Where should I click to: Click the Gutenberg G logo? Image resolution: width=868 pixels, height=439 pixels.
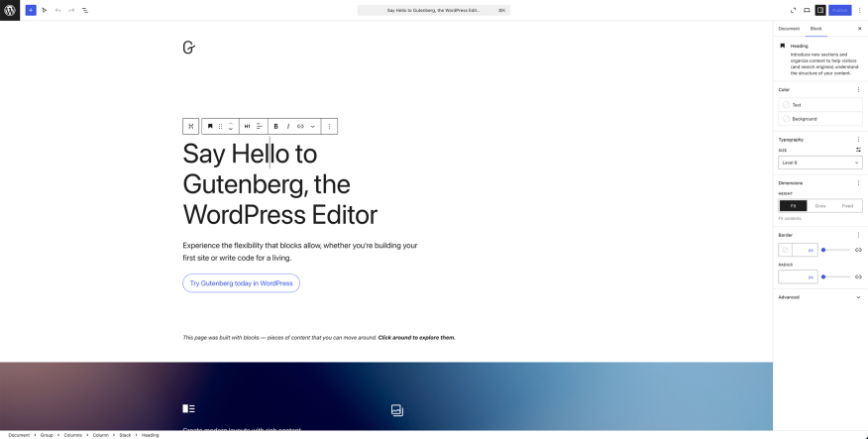[x=189, y=48]
